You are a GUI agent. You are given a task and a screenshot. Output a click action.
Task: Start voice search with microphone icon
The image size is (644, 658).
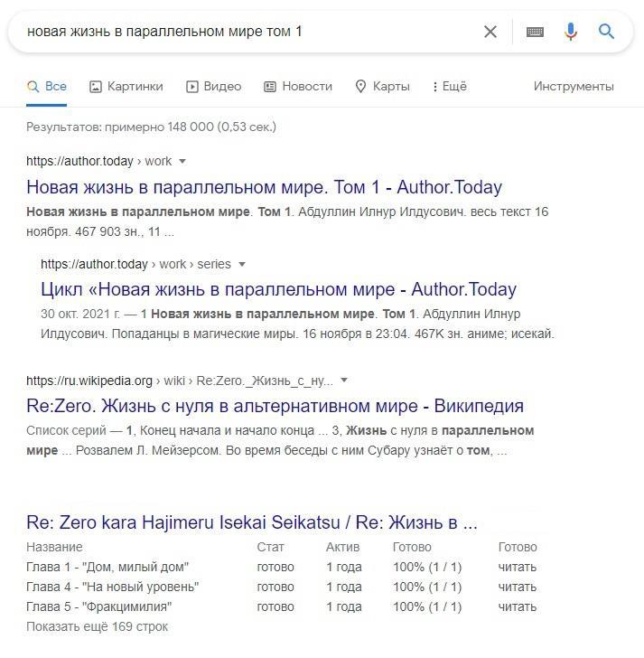point(571,32)
